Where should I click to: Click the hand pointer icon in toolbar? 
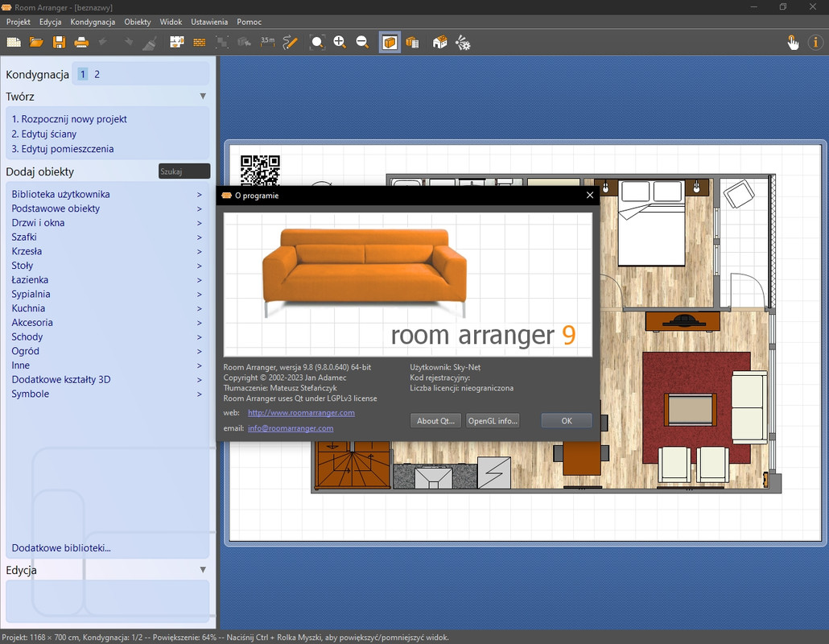(x=793, y=43)
